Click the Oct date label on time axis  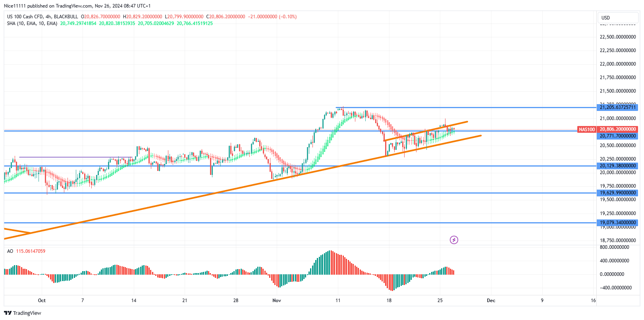[x=42, y=301]
